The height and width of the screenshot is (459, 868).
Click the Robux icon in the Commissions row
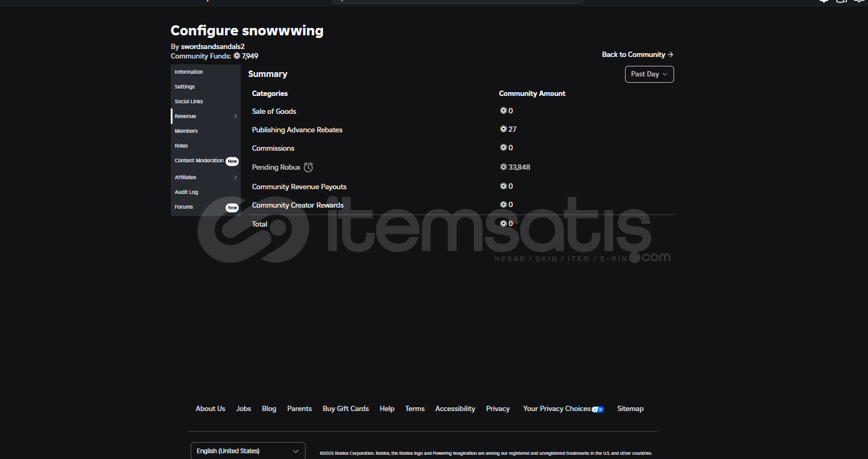503,148
